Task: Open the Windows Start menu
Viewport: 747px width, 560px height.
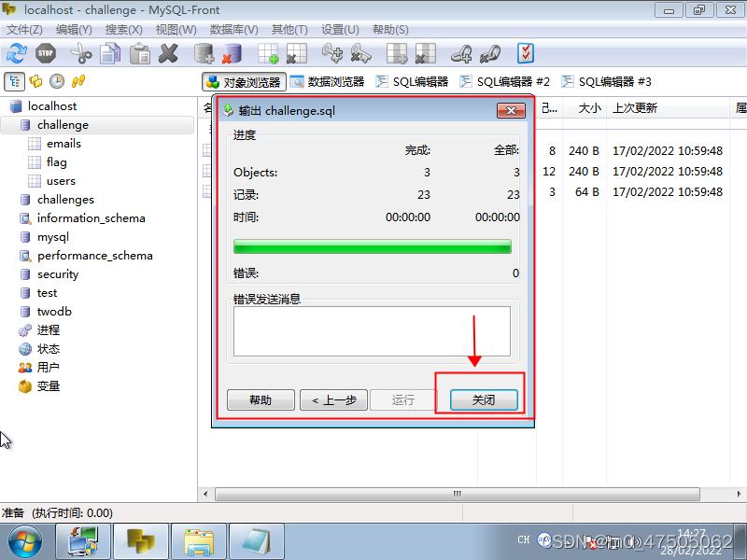Action: coord(25,542)
